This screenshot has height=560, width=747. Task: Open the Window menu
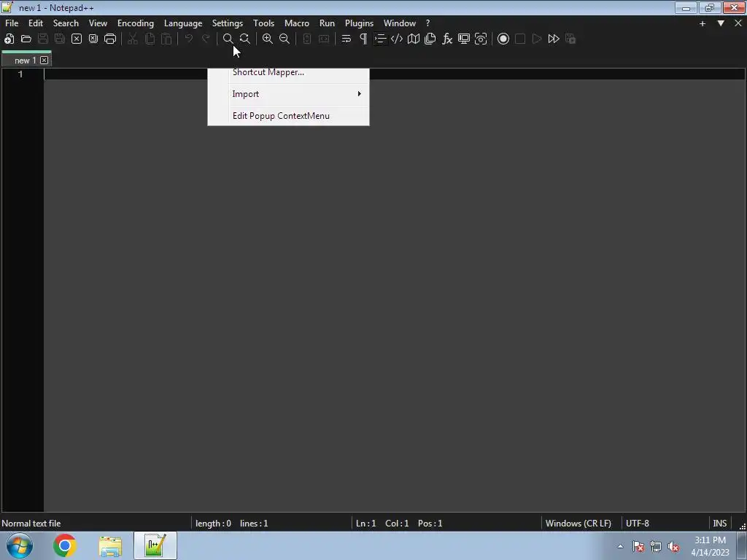click(400, 23)
